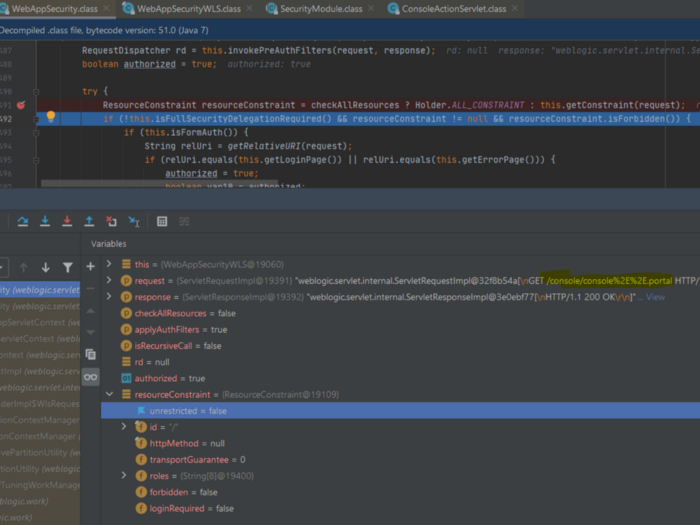Click the invokePreAuthFilters code line
The width and height of the screenshot is (700, 525).
coord(258,50)
